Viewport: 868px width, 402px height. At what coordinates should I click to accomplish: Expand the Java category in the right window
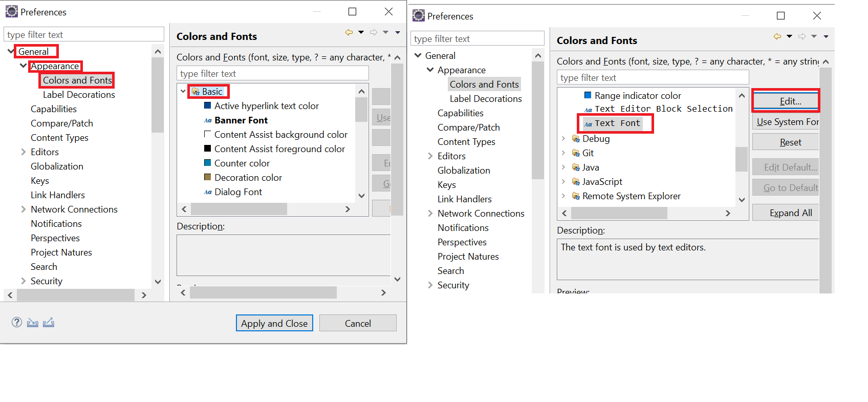click(x=563, y=167)
